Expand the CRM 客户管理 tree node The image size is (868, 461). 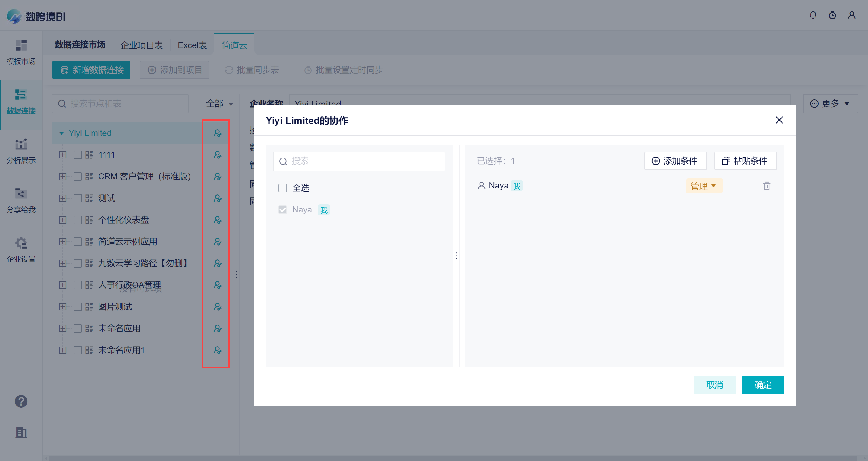click(62, 177)
